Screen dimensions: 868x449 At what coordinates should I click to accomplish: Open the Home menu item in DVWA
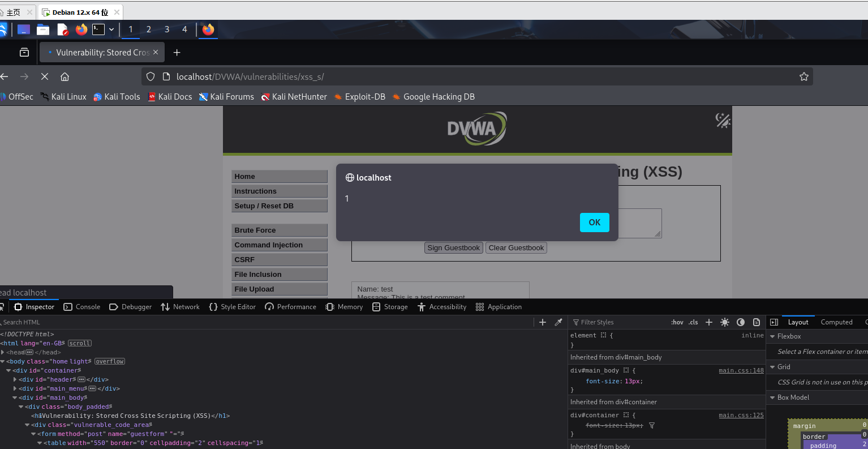tap(280, 177)
